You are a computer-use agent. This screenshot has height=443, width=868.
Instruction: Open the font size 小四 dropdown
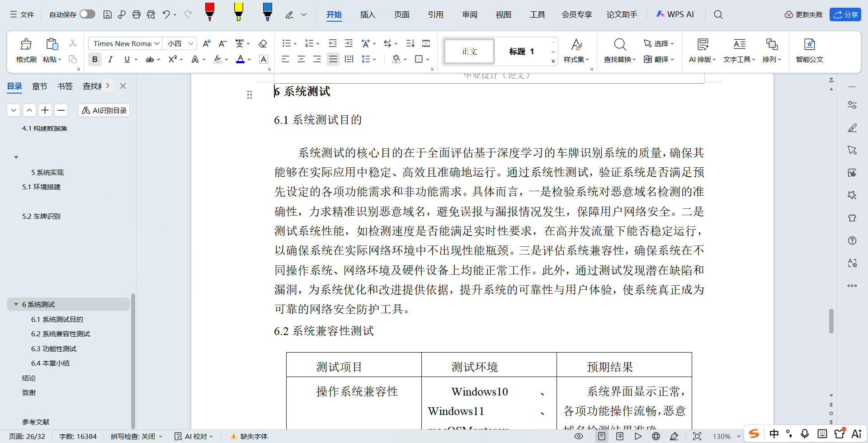(191, 43)
